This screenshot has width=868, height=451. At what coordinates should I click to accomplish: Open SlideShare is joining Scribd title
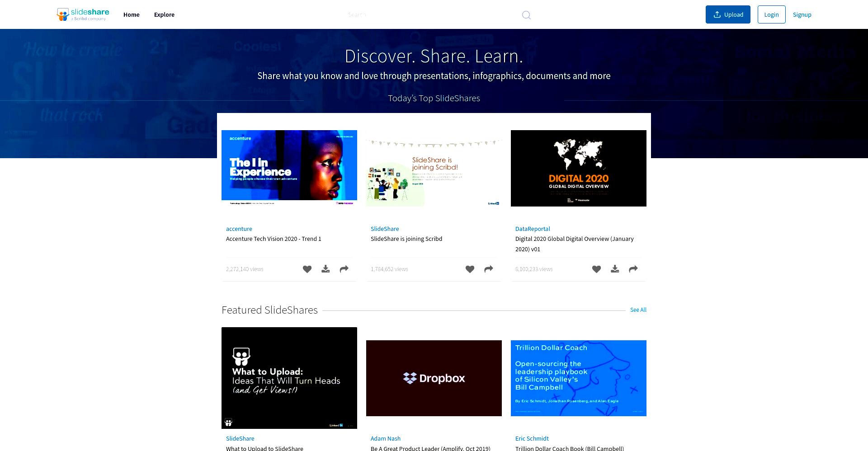[406, 239]
